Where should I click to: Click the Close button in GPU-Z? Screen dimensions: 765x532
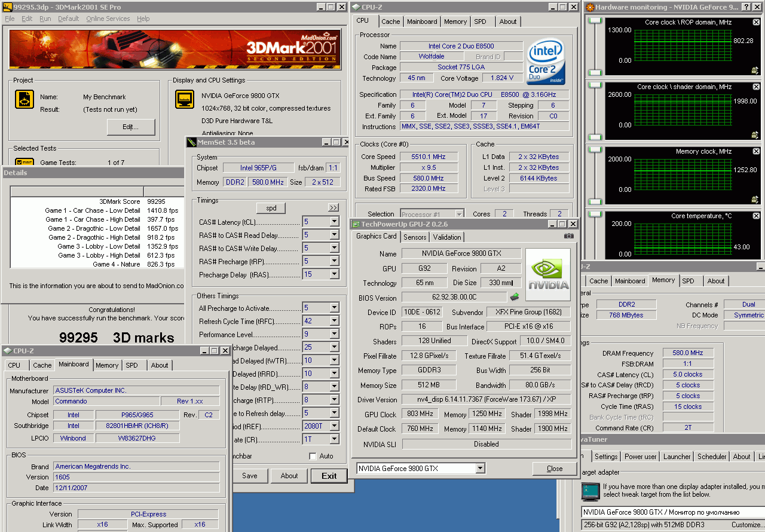point(555,469)
